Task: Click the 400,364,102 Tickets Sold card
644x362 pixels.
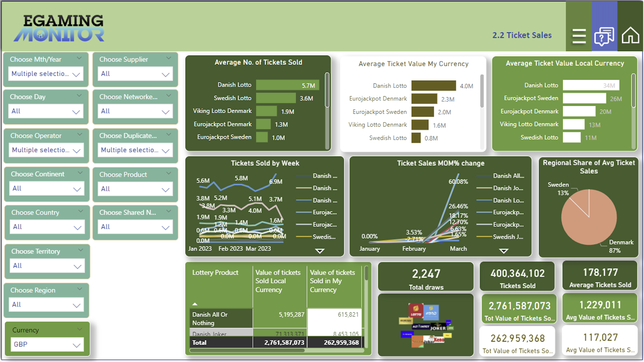Action: point(517,276)
